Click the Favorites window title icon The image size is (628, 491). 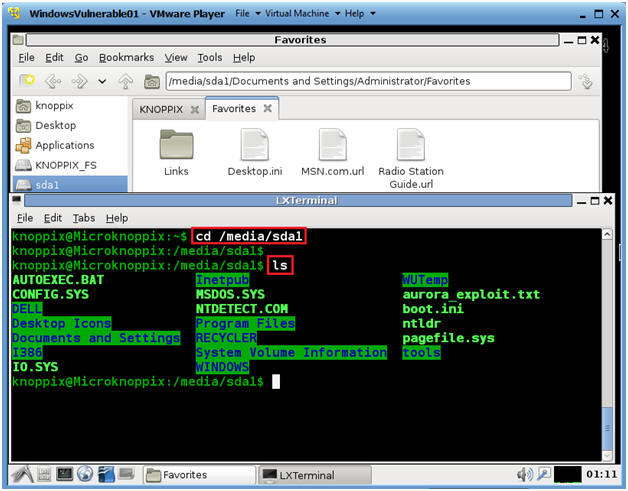pos(18,40)
